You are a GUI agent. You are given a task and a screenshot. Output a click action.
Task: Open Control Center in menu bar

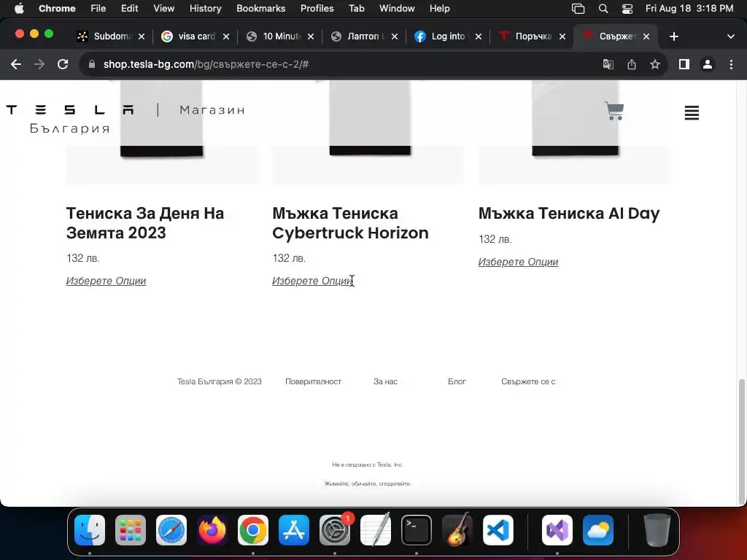coord(627,9)
